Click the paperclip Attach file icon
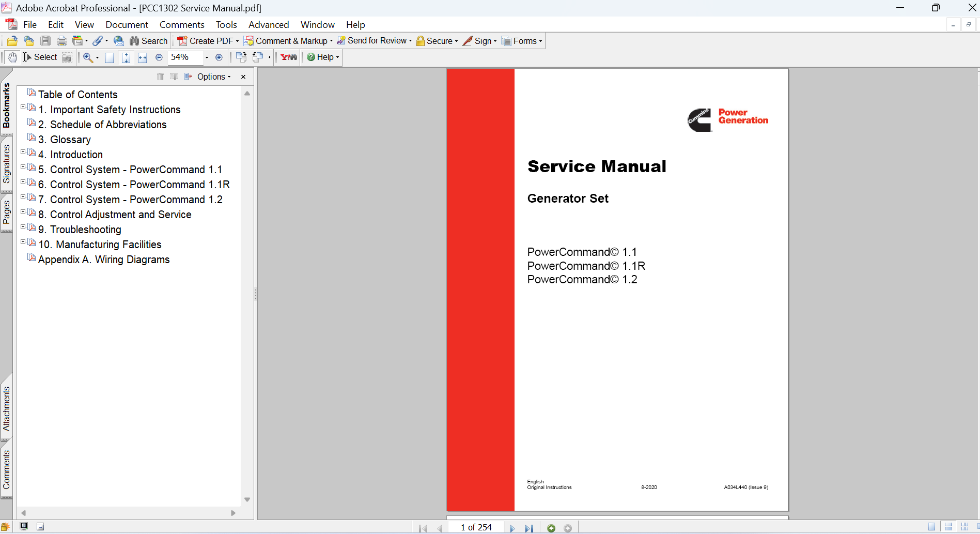Image resolution: width=980 pixels, height=534 pixels. (98, 41)
